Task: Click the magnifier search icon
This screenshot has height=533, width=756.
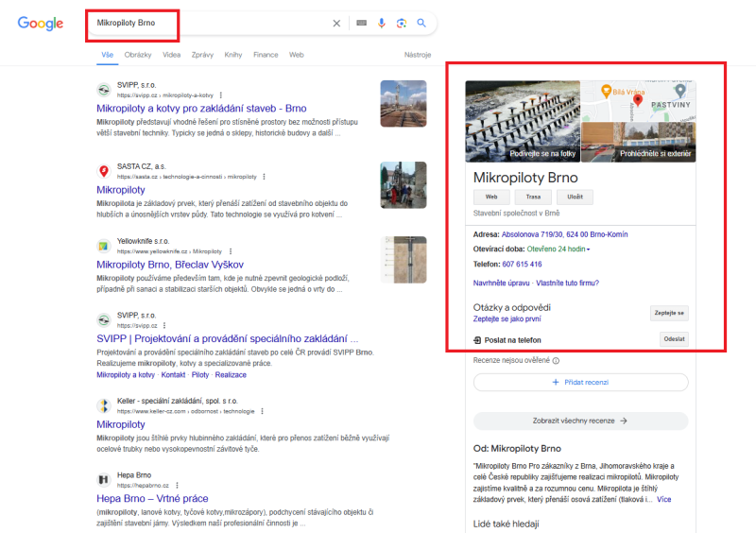Action: coord(421,23)
